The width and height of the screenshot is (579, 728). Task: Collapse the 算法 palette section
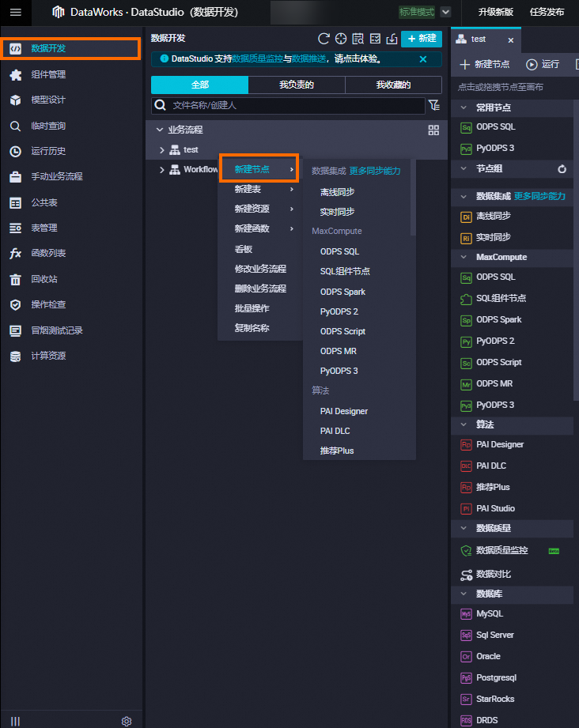tap(464, 424)
